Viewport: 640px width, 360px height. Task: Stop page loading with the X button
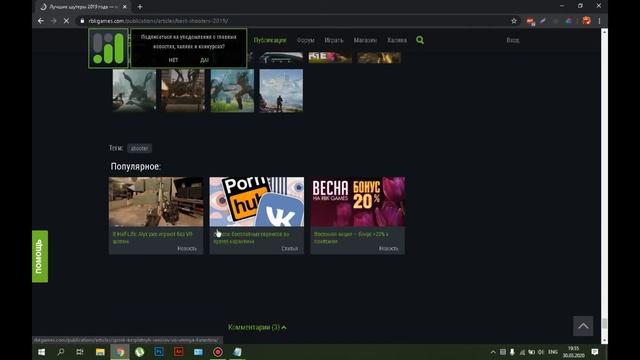pos(66,21)
